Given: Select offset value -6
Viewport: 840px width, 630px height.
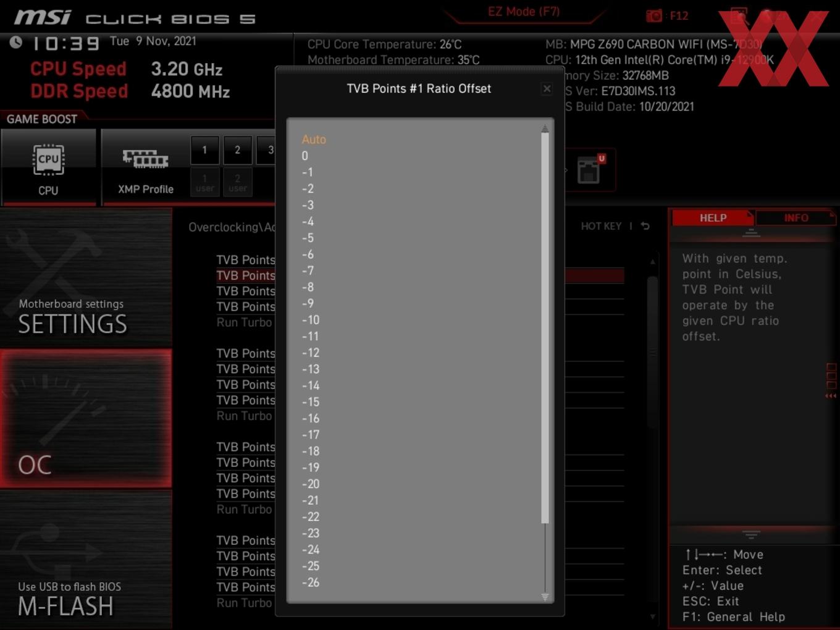Looking at the screenshot, I should click(x=308, y=254).
